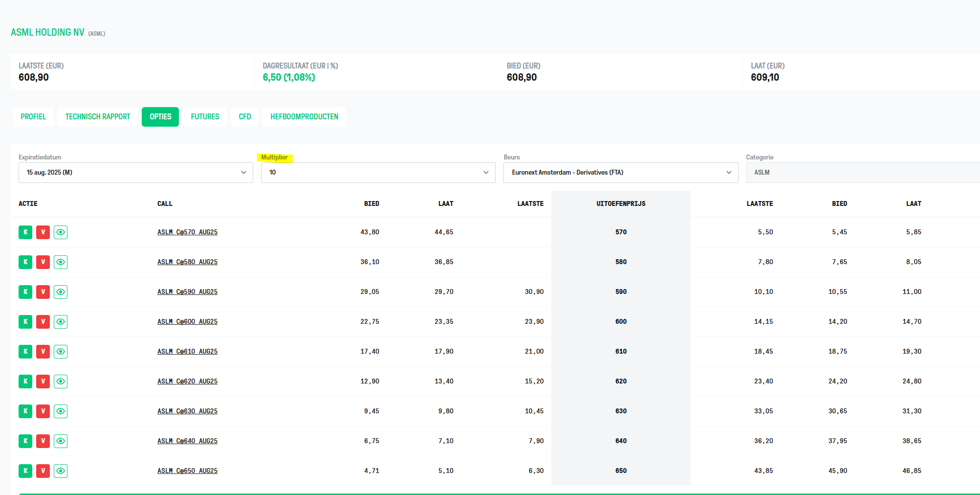The width and height of the screenshot is (980, 495).
Task: Click green K buy button for strike 650
Action: point(25,471)
